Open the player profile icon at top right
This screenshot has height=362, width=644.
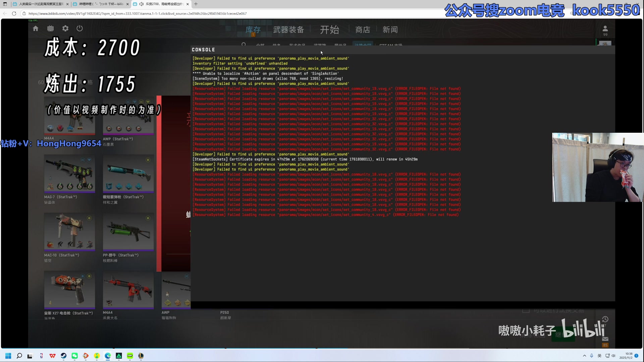pos(605,29)
